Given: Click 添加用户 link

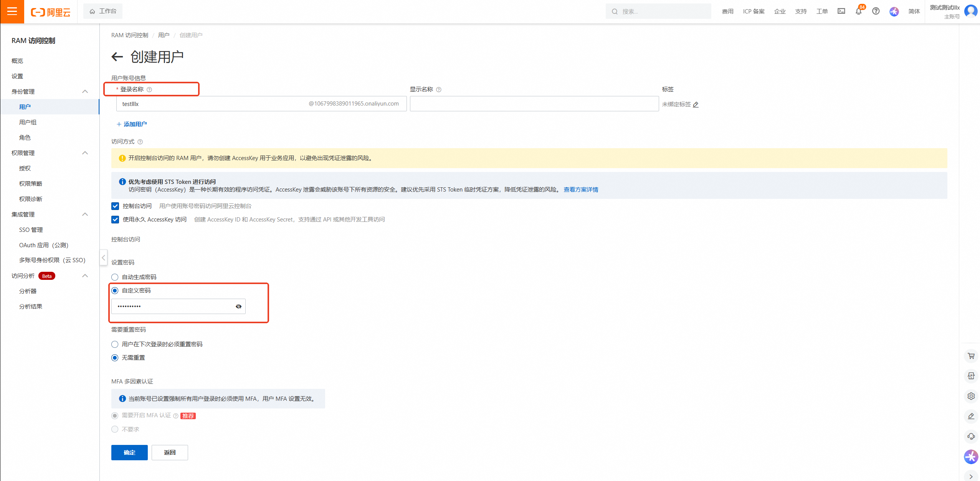Looking at the screenshot, I should pyautogui.click(x=132, y=124).
